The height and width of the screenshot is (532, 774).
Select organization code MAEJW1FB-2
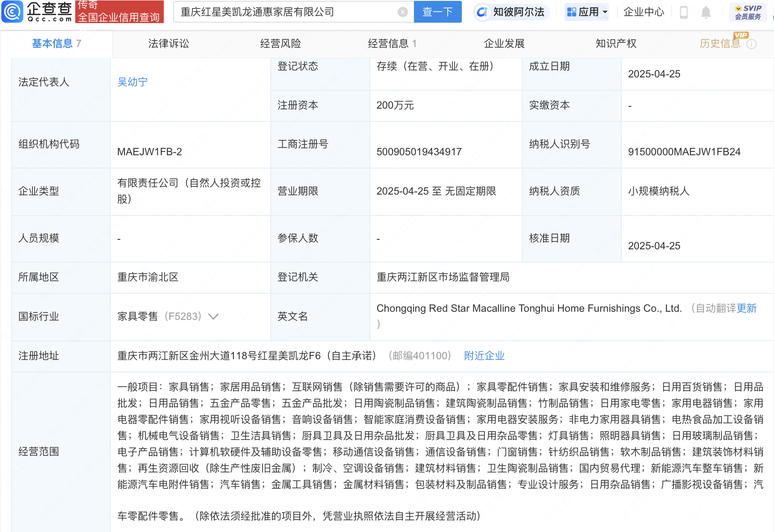click(150, 152)
